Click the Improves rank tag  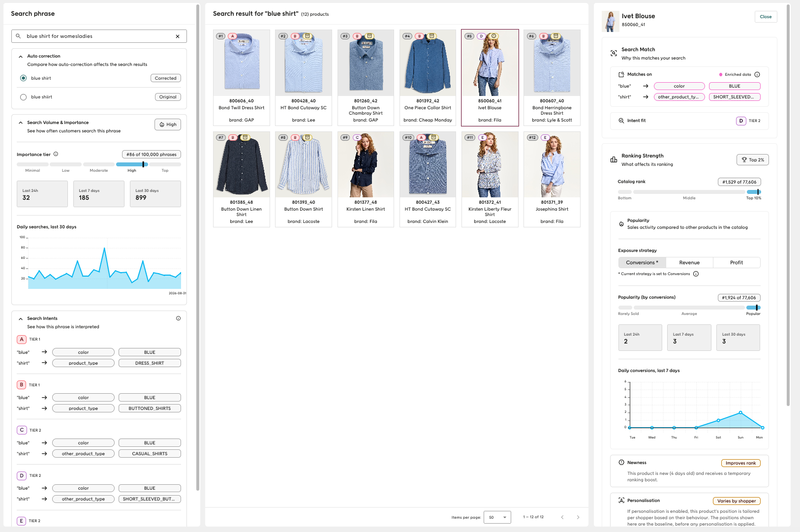pos(741,463)
